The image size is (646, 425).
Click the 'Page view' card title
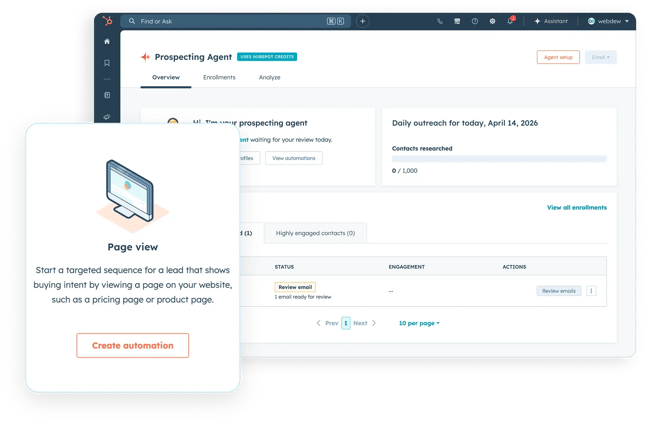(133, 247)
